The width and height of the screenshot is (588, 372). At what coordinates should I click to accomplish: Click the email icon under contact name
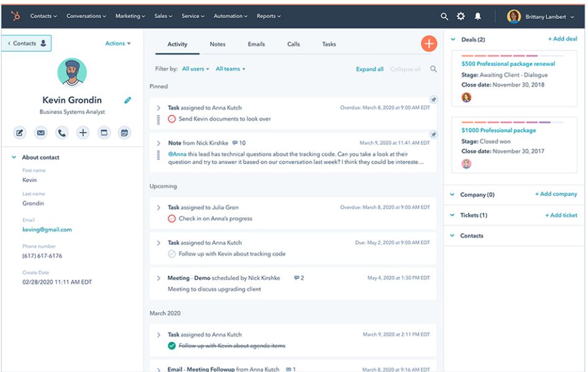[40, 133]
